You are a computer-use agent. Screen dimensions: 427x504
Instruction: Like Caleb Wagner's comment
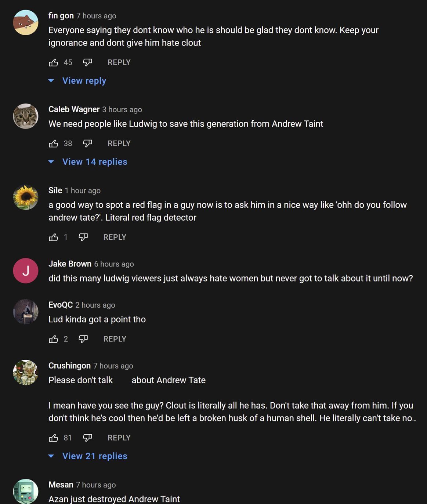tap(54, 144)
